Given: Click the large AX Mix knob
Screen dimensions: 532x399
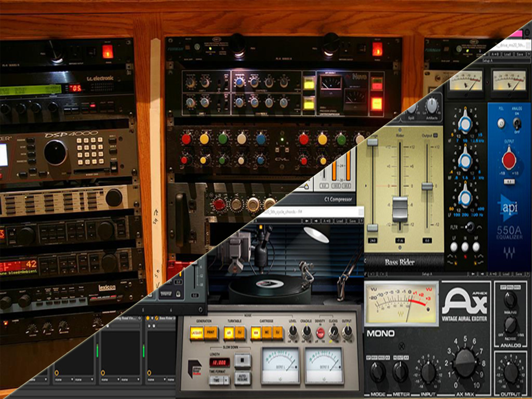Looking at the screenshot, I should pos(464,363).
